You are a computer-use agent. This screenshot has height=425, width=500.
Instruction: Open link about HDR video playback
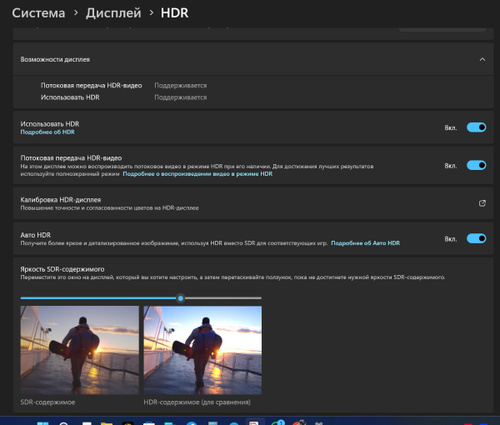(x=198, y=174)
